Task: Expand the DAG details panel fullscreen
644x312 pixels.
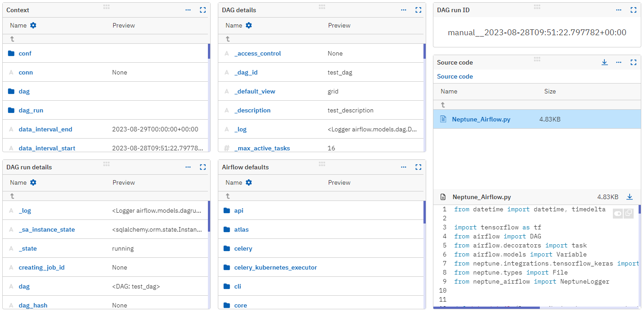Action: point(418,9)
